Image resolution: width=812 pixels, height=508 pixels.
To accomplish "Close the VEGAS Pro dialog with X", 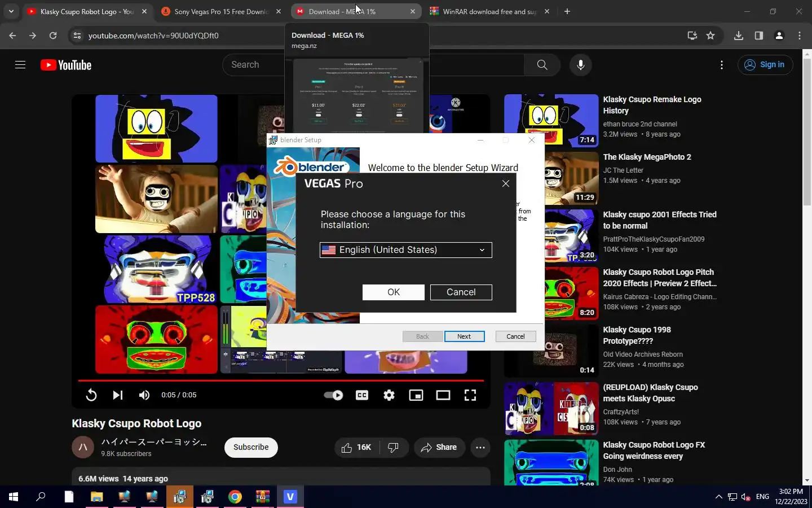I will [x=506, y=183].
